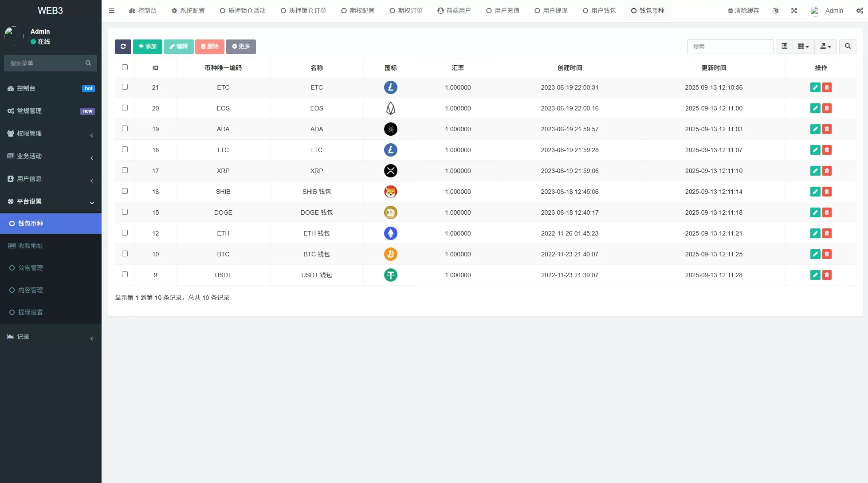Open the columns visibility dropdown
Screen dimensions: 868x483
click(x=803, y=47)
